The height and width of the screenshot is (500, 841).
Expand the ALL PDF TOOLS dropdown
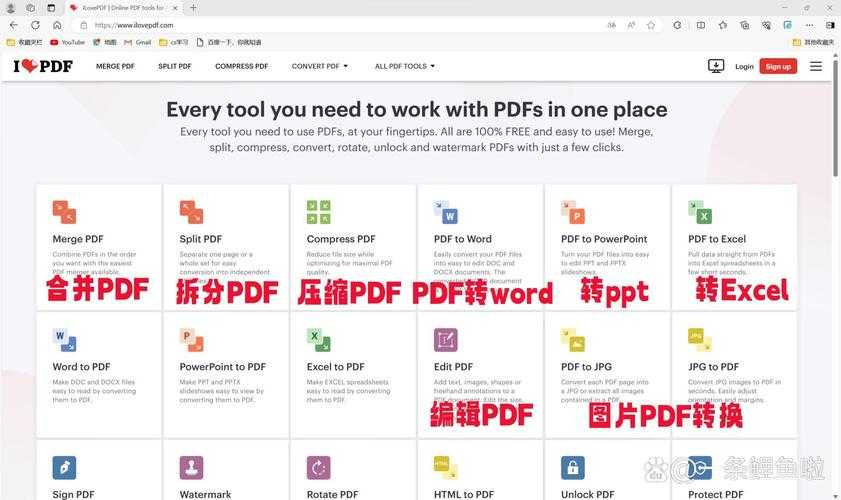[404, 66]
